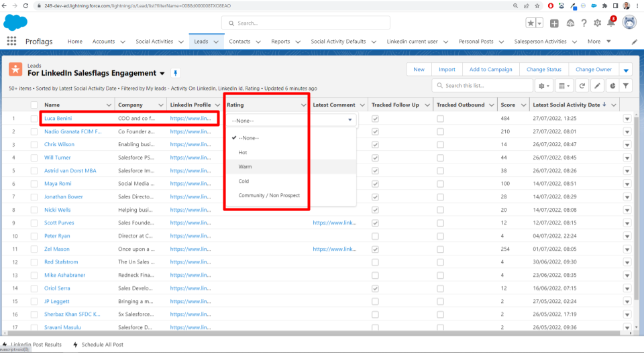Toggle select-all rows checkbox in header

[x=34, y=105]
